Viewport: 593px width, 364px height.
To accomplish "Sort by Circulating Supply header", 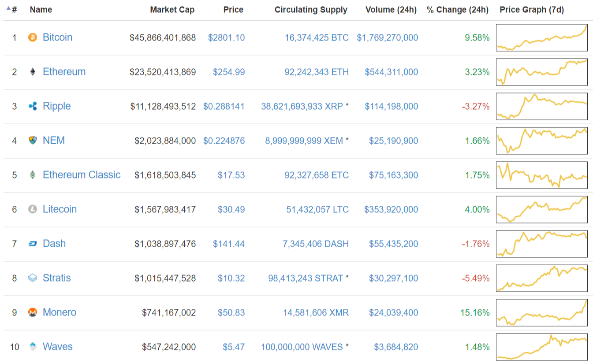I will (311, 10).
